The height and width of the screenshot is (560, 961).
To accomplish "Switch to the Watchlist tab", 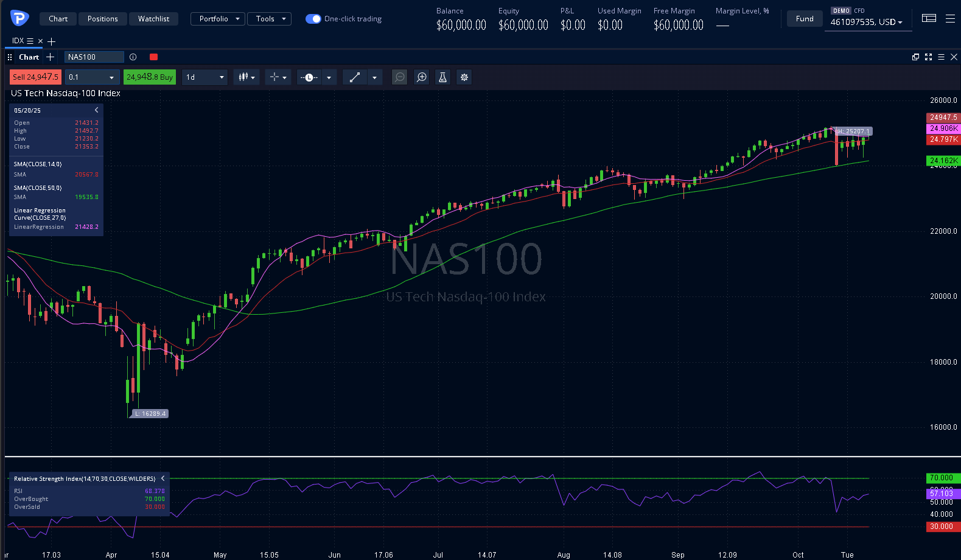I will tap(153, 19).
